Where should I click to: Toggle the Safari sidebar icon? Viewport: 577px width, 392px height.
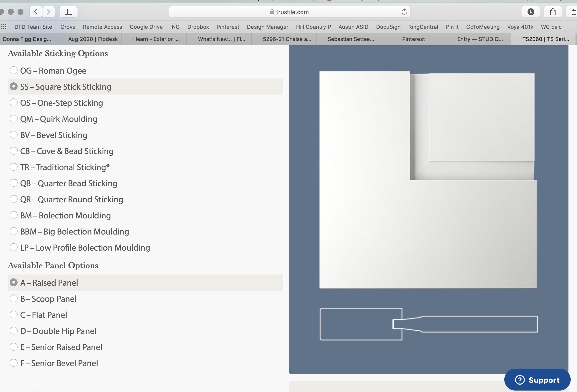tap(69, 12)
